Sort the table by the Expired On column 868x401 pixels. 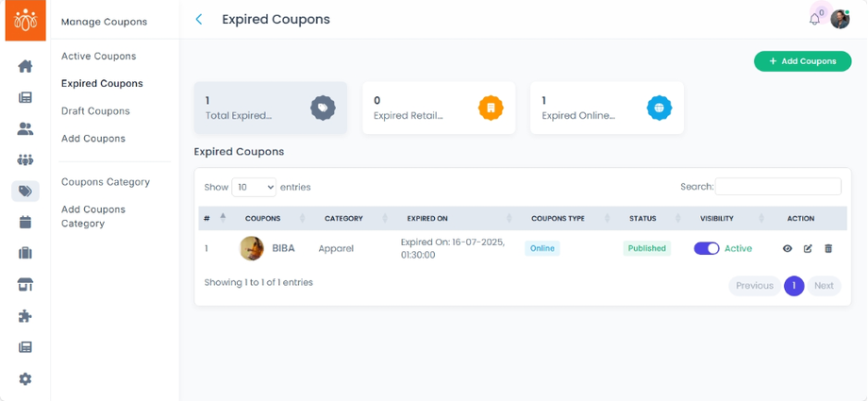click(x=426, y=218)
